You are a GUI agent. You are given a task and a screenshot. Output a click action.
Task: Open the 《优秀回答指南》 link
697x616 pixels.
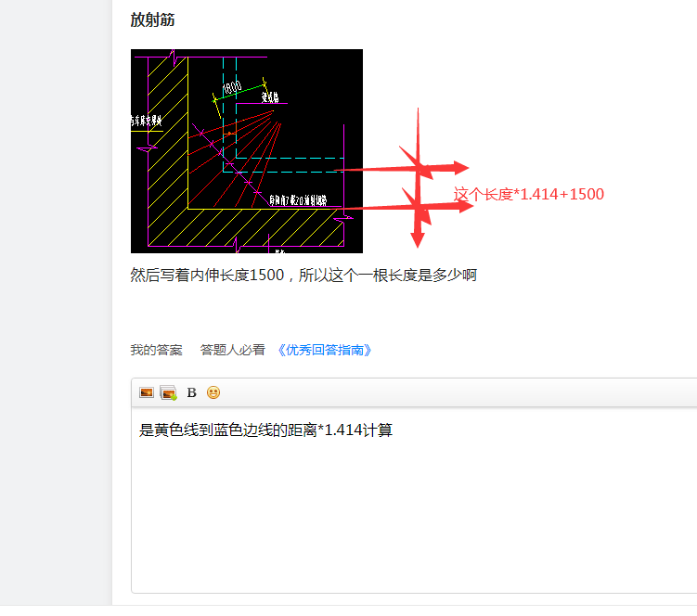324,351
